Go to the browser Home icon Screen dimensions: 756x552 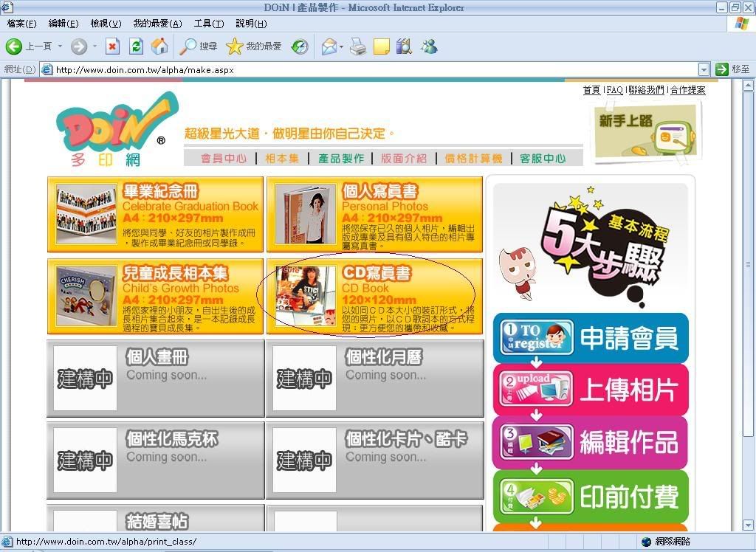159,46
